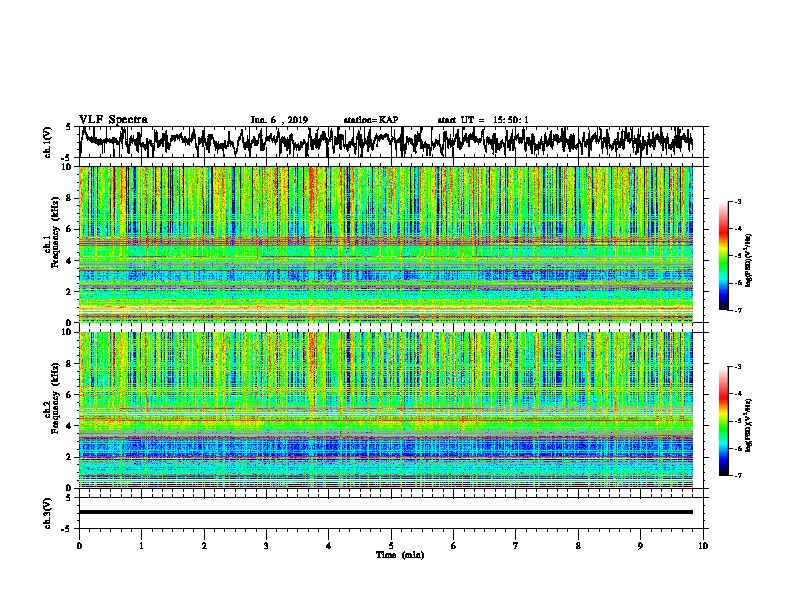This screenshot has height=612, width=792.
Task: Click the ch.2 color bar log(PSD) unit label
Action: pos(749,425)
